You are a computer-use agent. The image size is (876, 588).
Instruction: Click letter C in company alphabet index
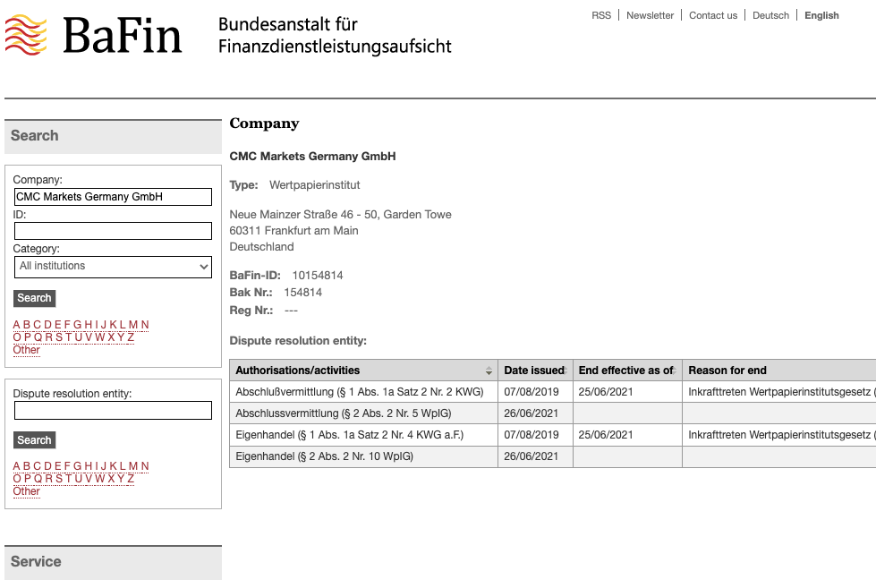[37, 325]
